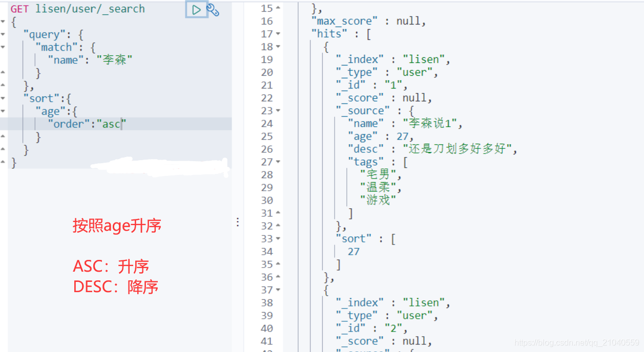Collapse the "hits" array at line 17
Viewport: 644px width, 352px height.
[278, 34]
